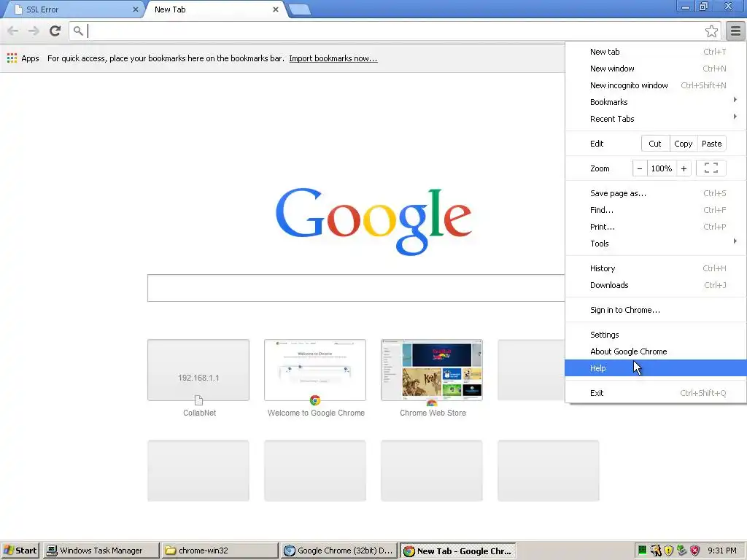
Task: Close the New Tab tab
Action: coord(275,9)
